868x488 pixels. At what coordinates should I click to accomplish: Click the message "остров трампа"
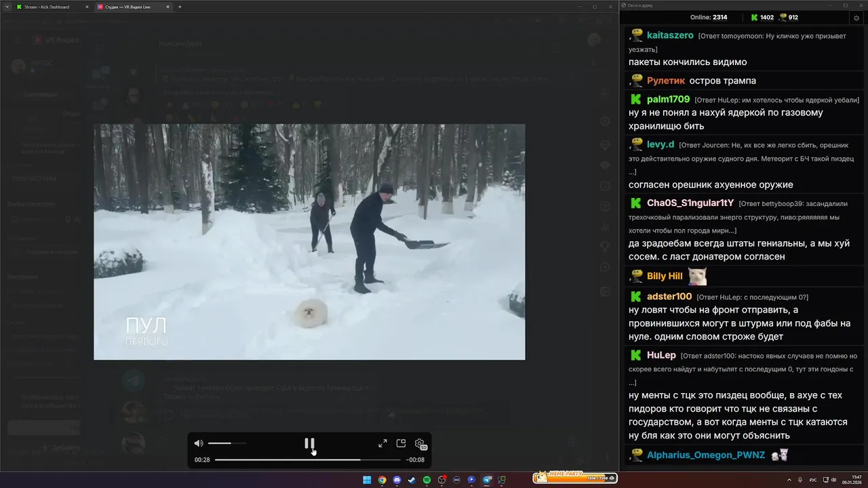(722, 81)
